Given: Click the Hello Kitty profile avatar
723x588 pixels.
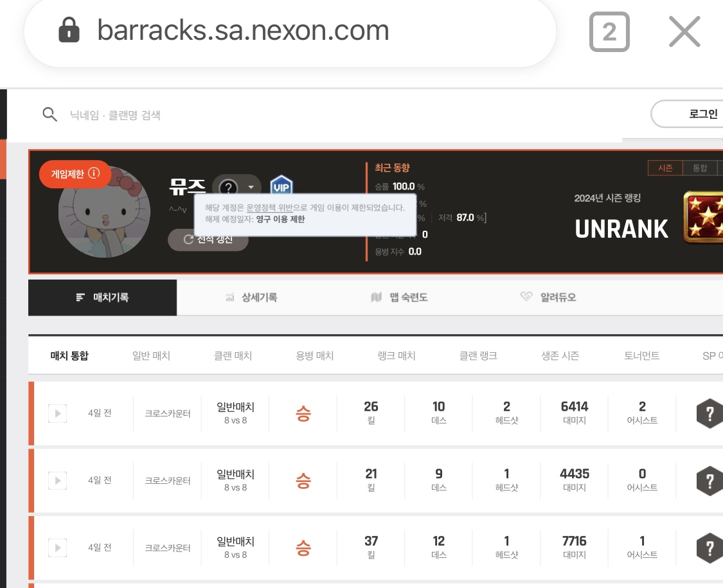Looking at the screenshot, I should tap(104, 213).
